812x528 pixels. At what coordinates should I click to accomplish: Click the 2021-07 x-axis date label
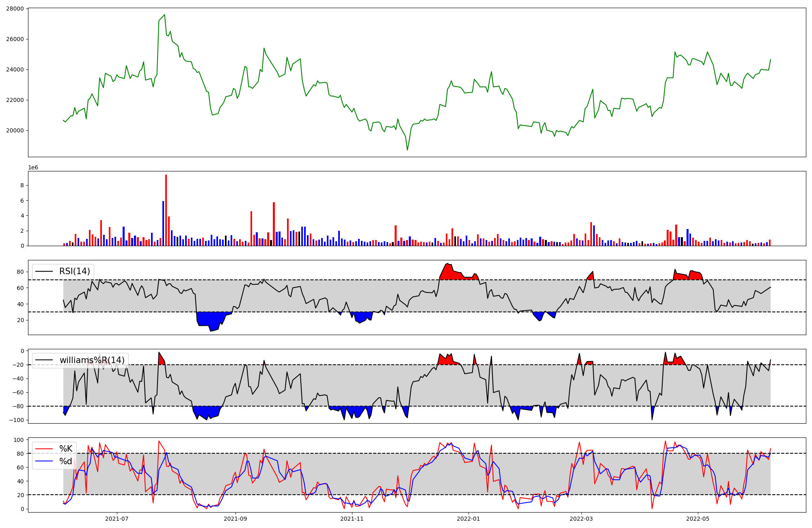pos(117,519)
